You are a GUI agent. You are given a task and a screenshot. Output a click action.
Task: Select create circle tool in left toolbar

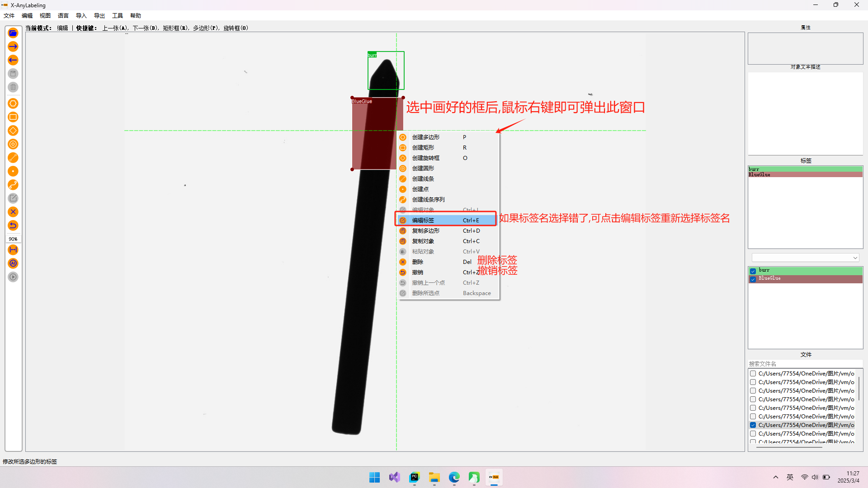point(13,144)
